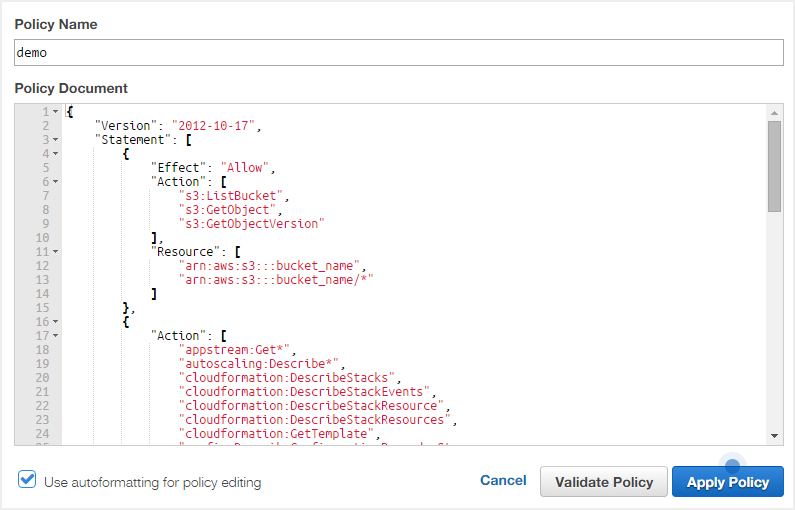Click the policy document vertical scrollbar thumb
This screenshot has width=795, height=510.
coord(775,165)
